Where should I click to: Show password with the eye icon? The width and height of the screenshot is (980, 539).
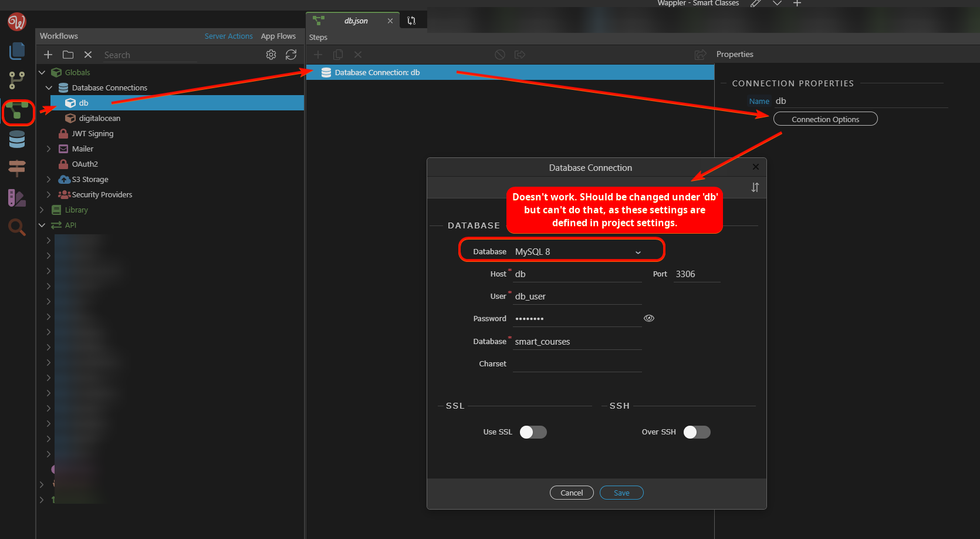pyautogui.click(x=648, y=318)
